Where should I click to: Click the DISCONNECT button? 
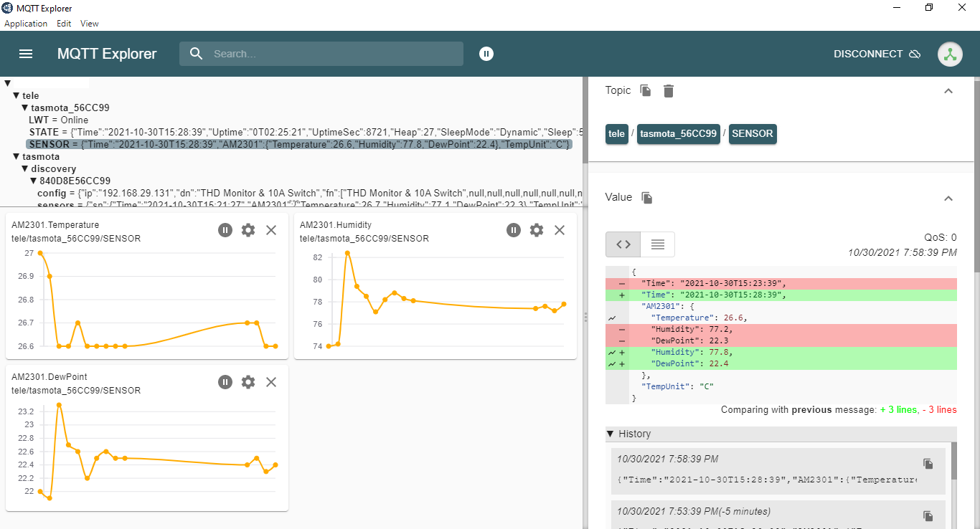pos(877,54)
